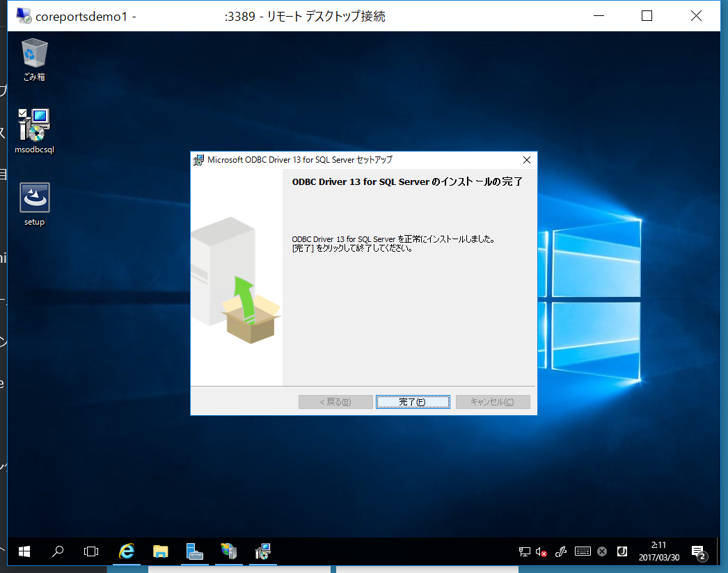
Task: Open the taskbar search magnifier
Action: (x=58, y=551)
